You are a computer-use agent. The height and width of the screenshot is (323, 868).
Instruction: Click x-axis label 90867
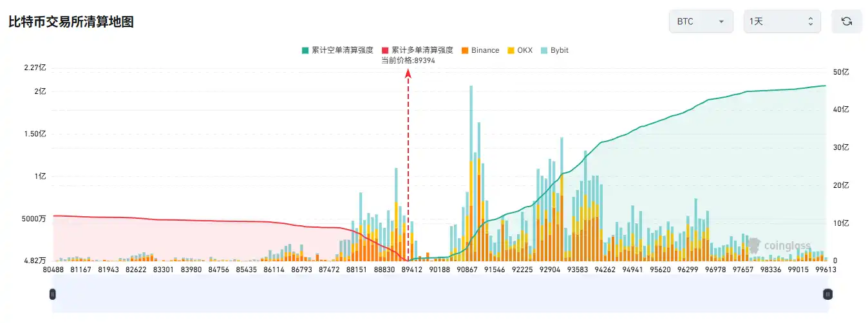click(467, 271)
